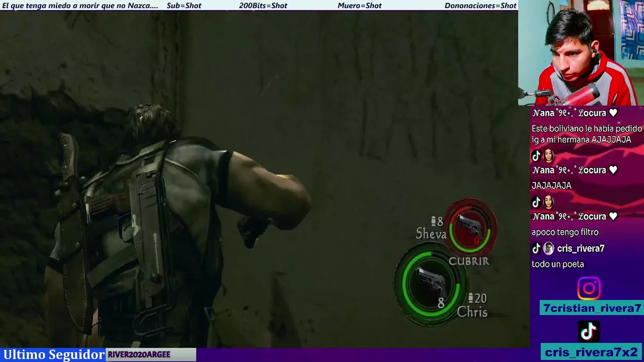Click Chris's pistol weapon icon
The height and width of the screenshot is (362, 644).
tap(431, 282)
